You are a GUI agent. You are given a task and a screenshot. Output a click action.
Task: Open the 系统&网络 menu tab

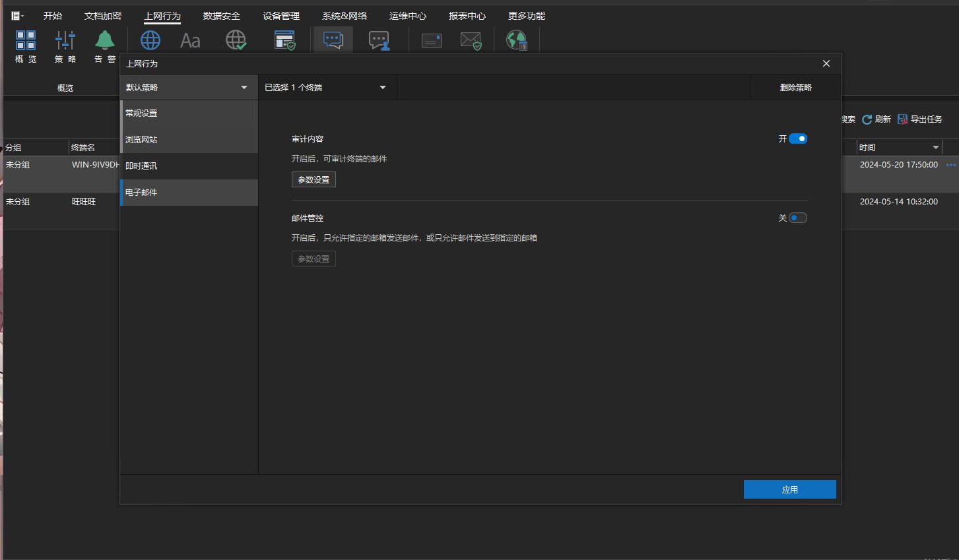[x=345, y=16]
